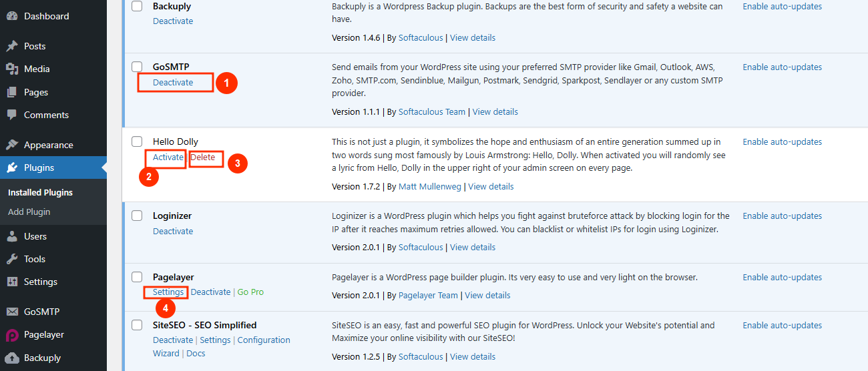Go to Media menu item
The height and width of the screenshot is (371, 868).
point(37,69)
